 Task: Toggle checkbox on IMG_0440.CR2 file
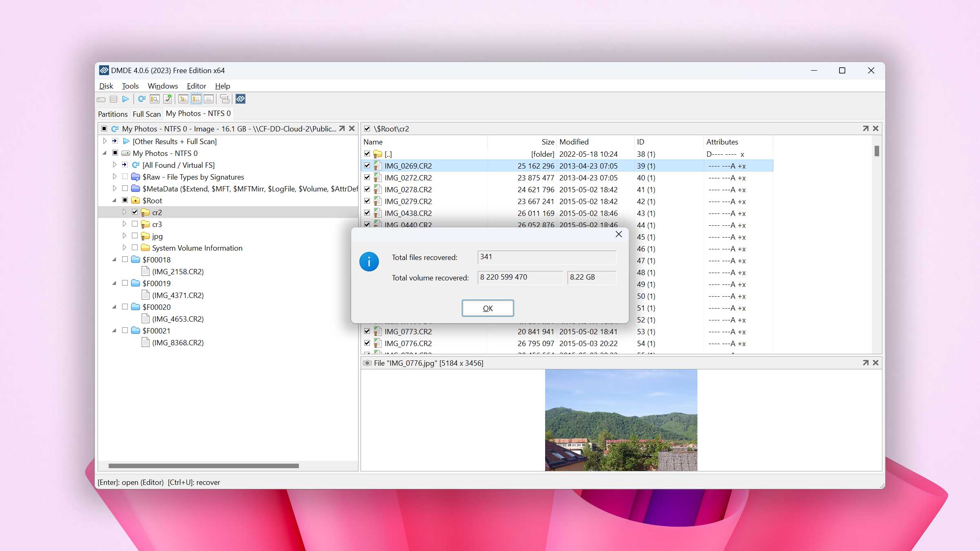368,225
